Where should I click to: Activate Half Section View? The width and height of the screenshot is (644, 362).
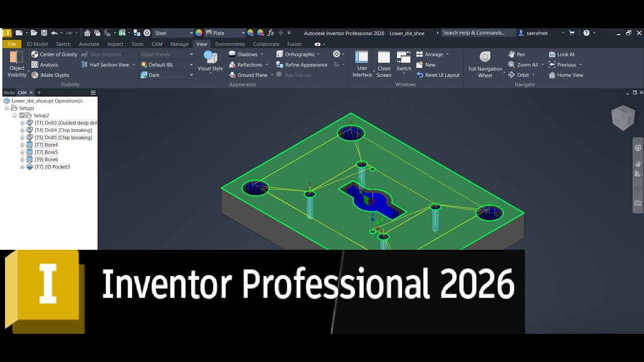tap(105, 65)
